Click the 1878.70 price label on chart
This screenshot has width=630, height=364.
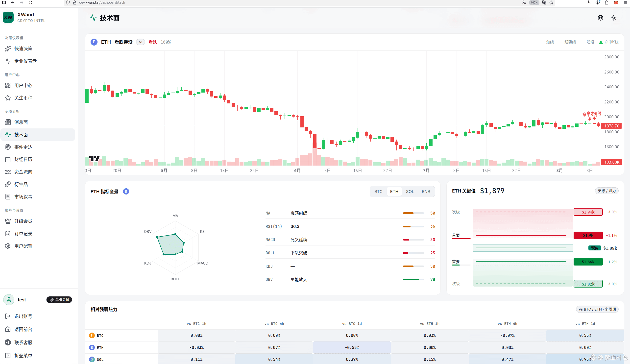click(x=611, y=126)
